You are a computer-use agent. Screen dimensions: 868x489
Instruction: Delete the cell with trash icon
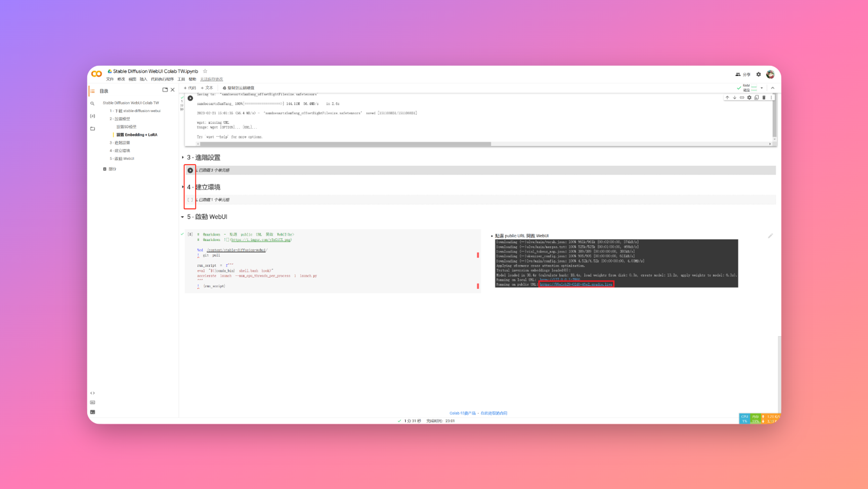[764, 98]
